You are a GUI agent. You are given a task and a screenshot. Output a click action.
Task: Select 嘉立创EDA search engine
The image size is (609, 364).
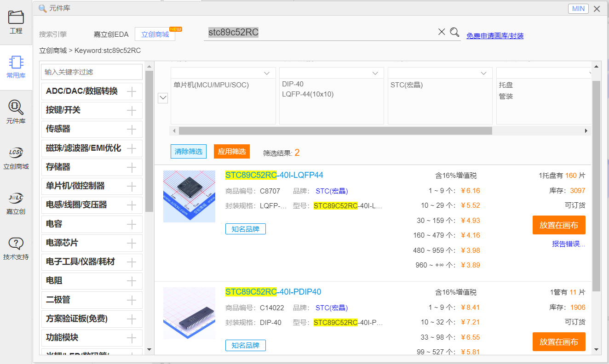coord(111,34)
